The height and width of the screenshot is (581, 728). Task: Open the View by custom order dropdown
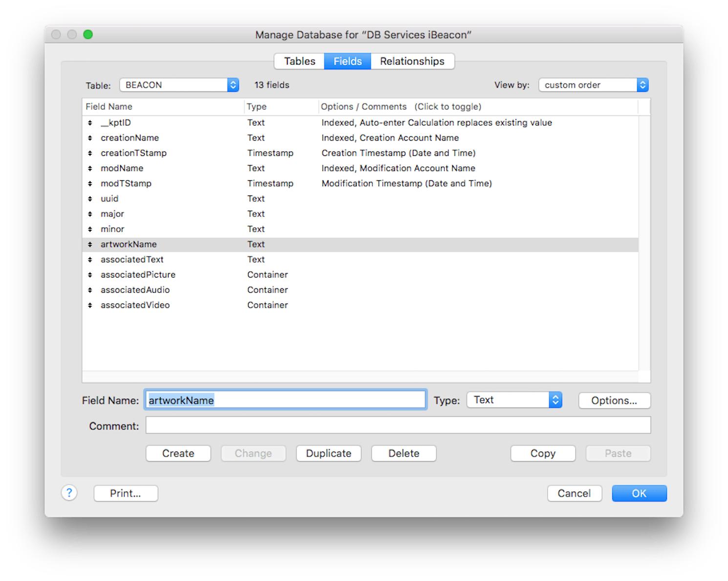pos(593,85)
